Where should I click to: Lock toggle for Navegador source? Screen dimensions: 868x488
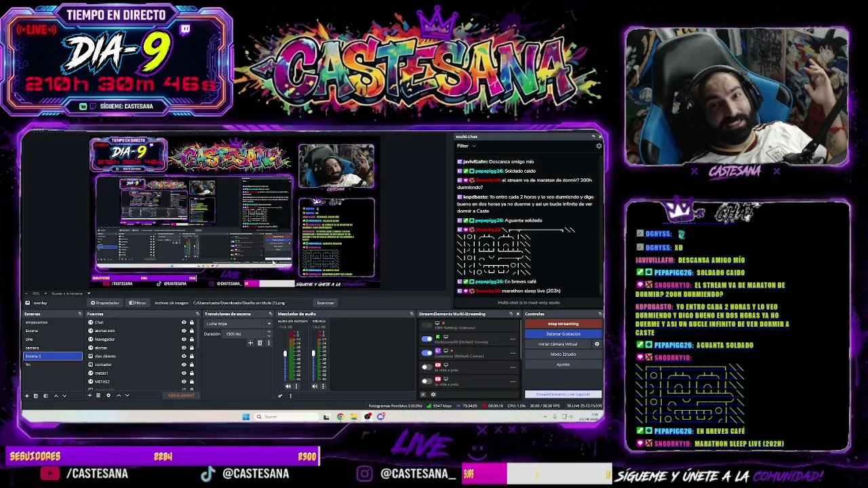coord(192,339)
